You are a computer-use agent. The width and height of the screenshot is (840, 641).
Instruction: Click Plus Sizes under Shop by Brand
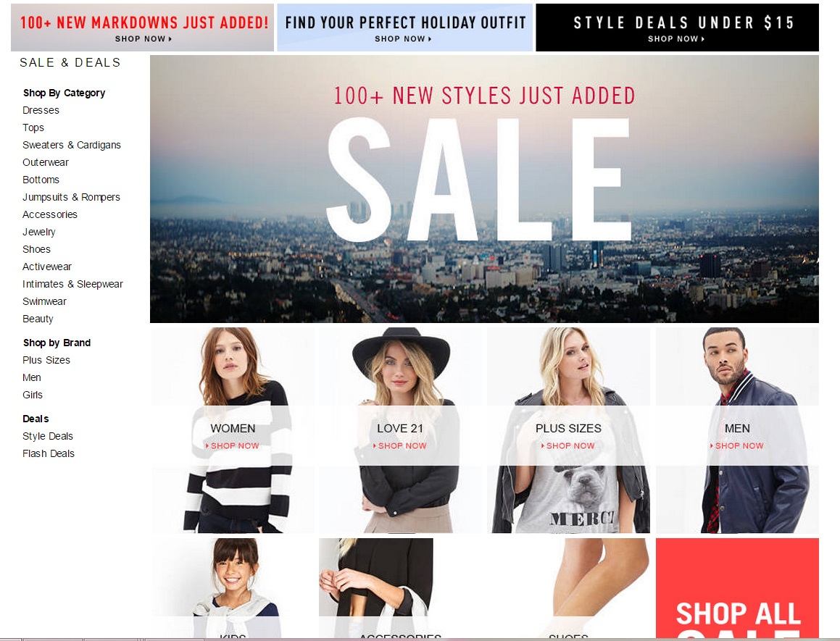[46, 361]
